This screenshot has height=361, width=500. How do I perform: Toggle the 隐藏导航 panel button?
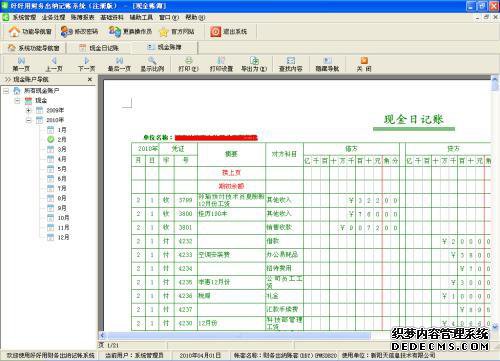(327, 64)
